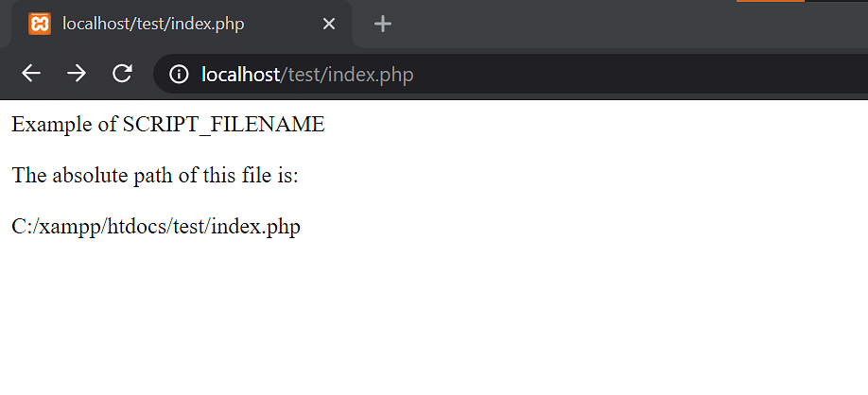Close the localhost/test/index.php tab

[329, 24]
